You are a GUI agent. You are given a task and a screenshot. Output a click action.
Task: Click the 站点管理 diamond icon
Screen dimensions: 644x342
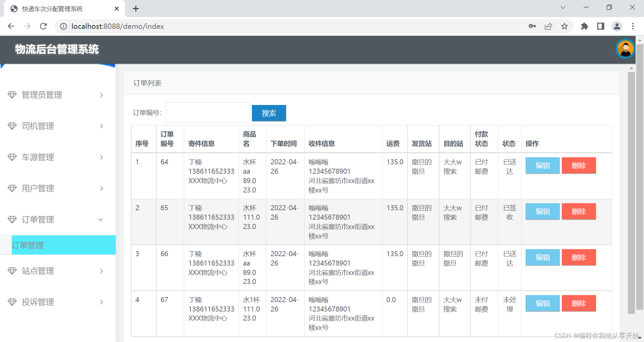[x=12, y=271]
